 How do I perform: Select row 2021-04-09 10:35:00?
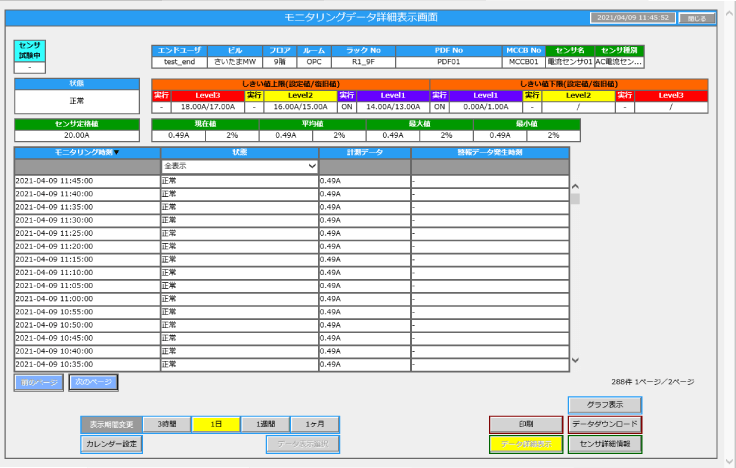pos(291,365)
